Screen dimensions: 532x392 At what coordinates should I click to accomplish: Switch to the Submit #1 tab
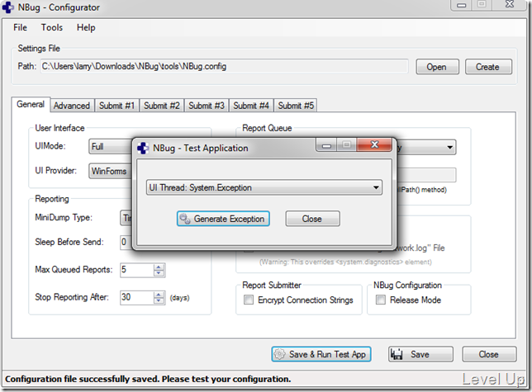pos(116,106)
